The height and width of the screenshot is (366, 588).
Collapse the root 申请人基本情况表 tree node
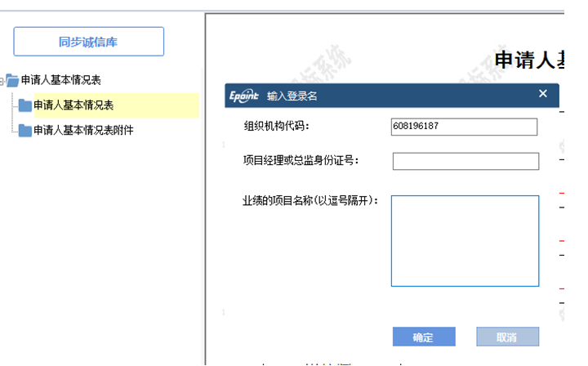pyautogui.click(x=2, y=80)
